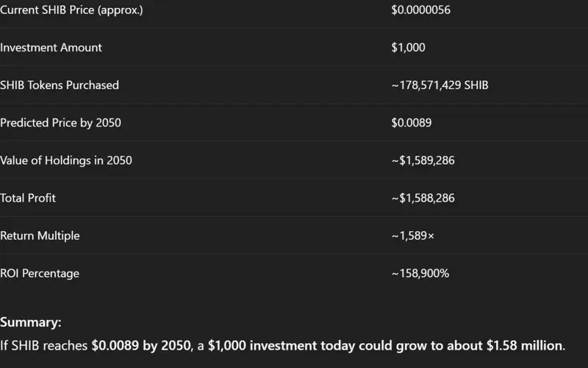Image resolution: width=588 pixels, height=368 pixels.
Task: Select the 'Value of Holdings in 2050' label
Action: click(66, 160)
